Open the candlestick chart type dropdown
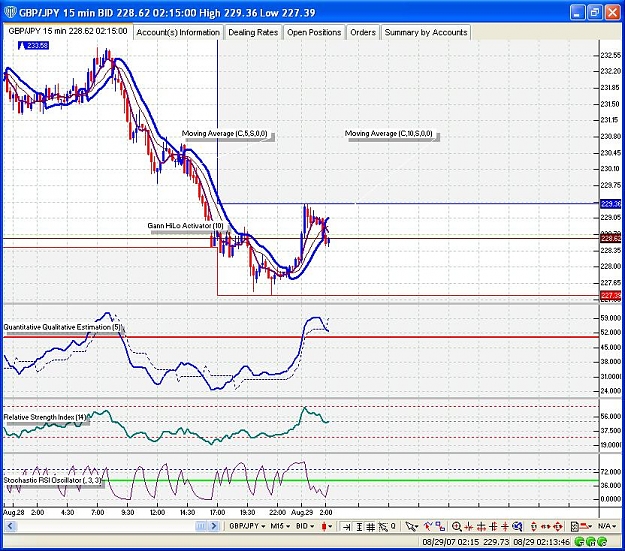 click(327, 527)
